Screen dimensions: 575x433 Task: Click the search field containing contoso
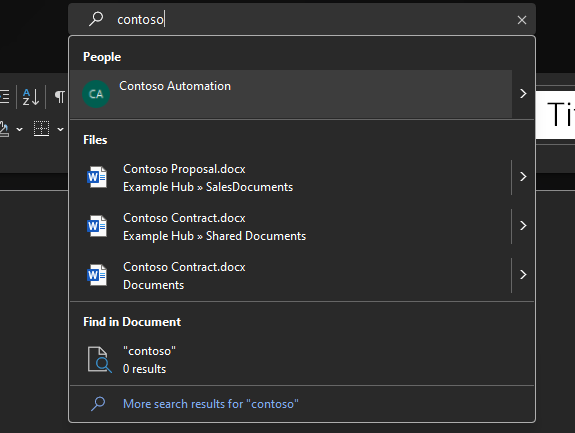pyautogui.click(x=301, y=19)
